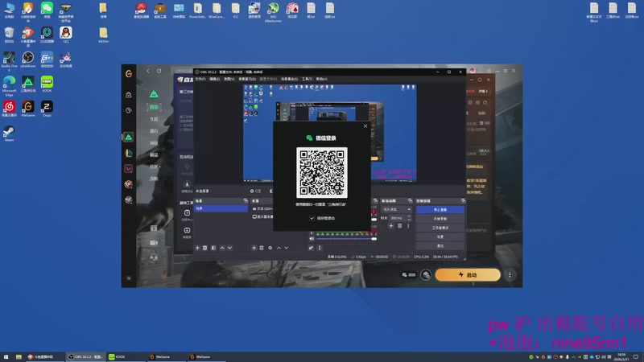Click the Exit button in OBS controls
Image resolution: width=644 pixels, height=362 pixels.
click(x=440, y=246)
